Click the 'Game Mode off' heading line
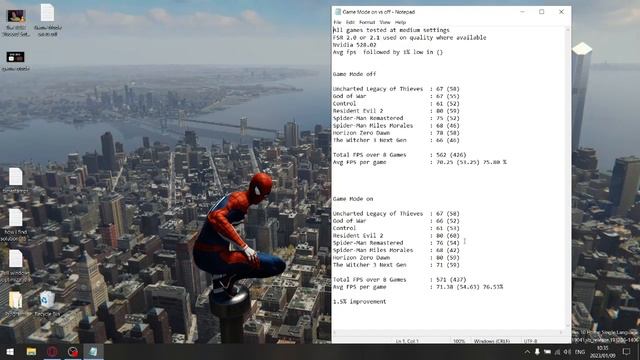This screenshot has height=360, width=640. tap(354, 74)
